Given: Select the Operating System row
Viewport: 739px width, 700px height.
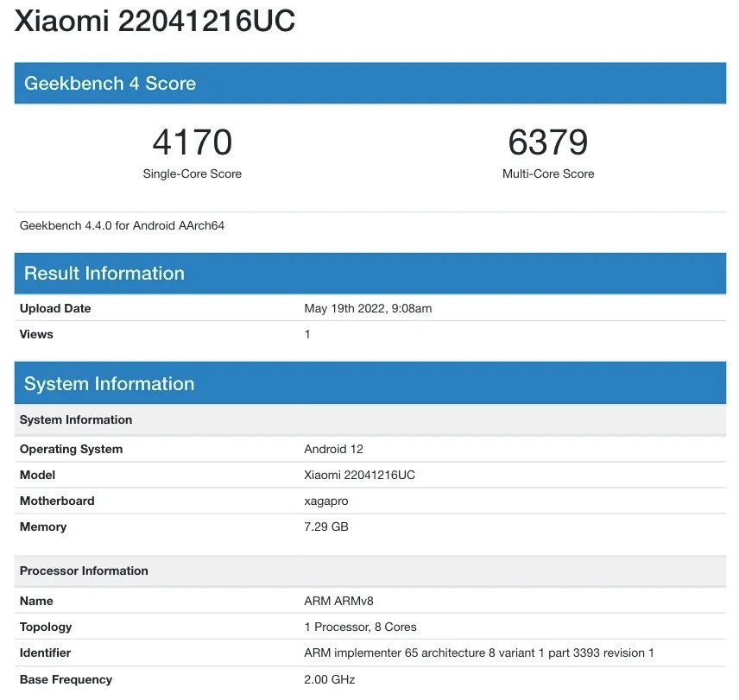Looking at the screenshot, I should tap(72, 449).
